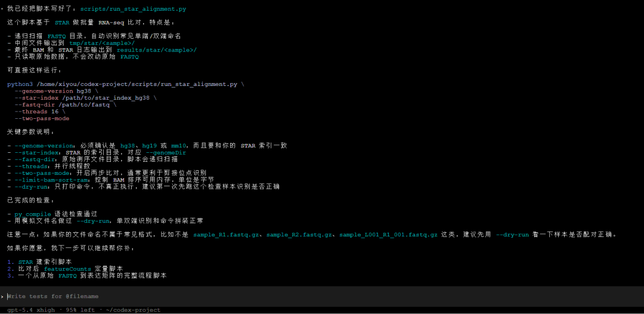The width and height of the screenshot is (644, 314).
Task: Click "featureCounts" in list item 2
Action: [67, 269]
